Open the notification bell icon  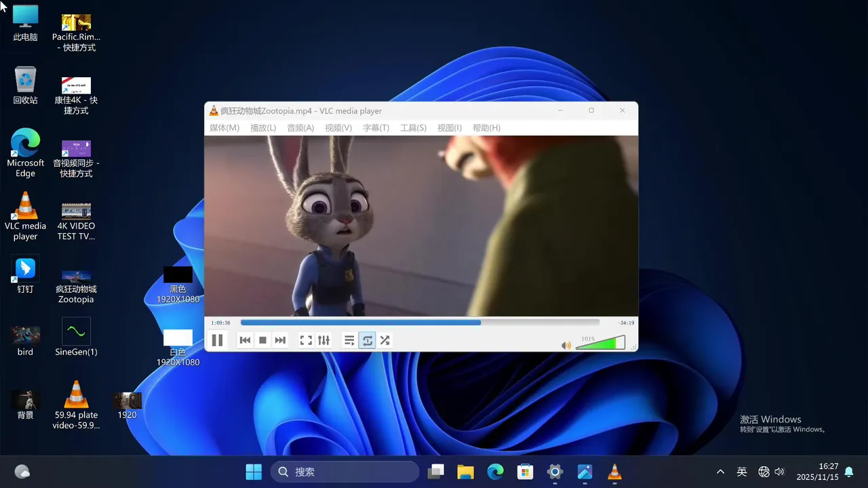click(x=849, y=472)
